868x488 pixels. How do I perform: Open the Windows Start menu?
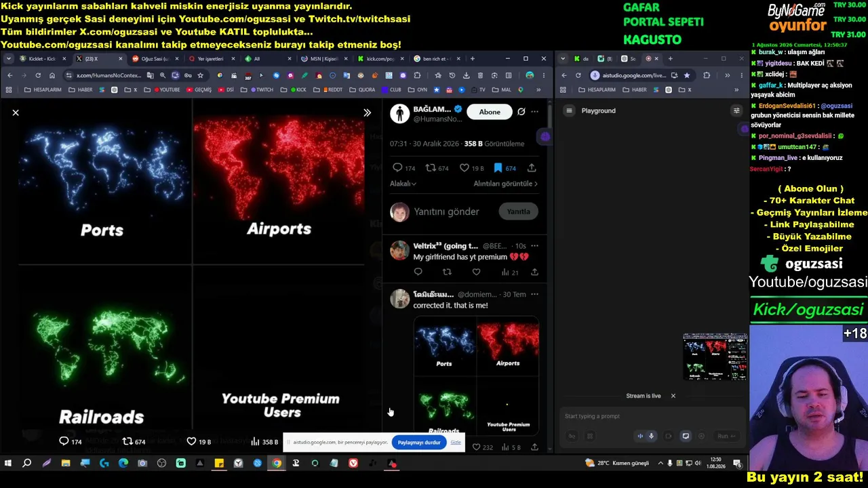pos(8,464)
